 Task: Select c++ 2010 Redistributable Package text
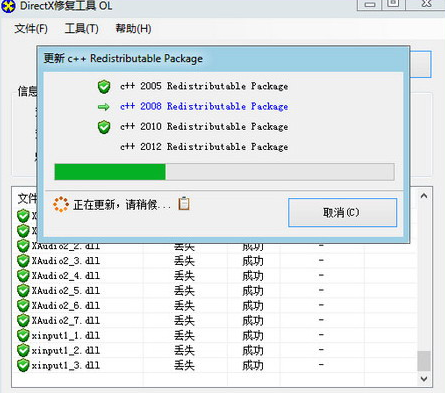tap(204, 127)
